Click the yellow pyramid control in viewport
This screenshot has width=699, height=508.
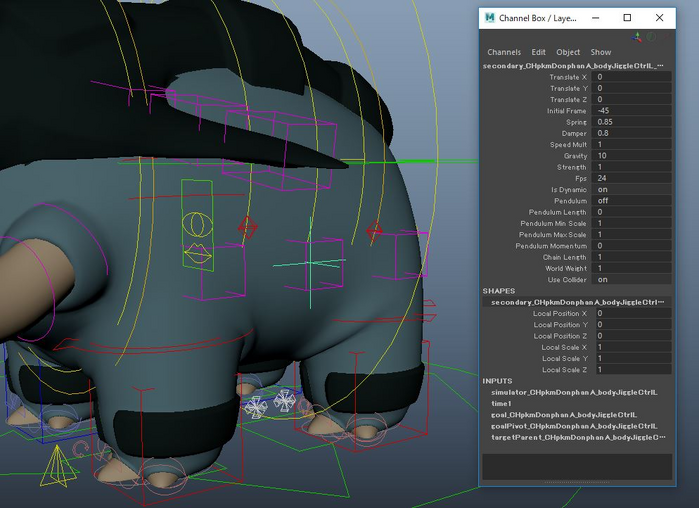(58, 466)
